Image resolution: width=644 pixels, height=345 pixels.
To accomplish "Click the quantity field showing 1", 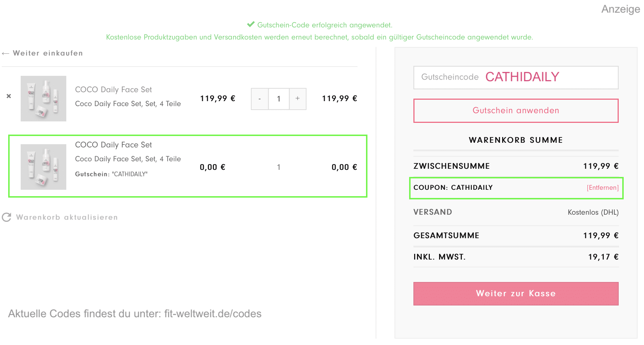I will tap(279, 99).
